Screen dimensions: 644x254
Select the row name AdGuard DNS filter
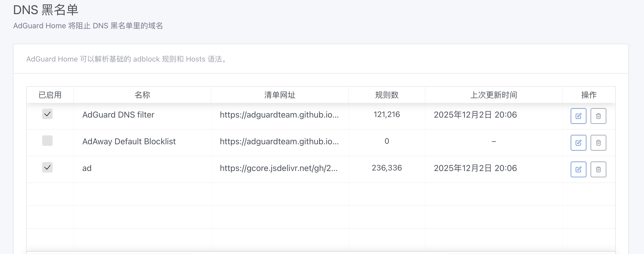(118, 114)
